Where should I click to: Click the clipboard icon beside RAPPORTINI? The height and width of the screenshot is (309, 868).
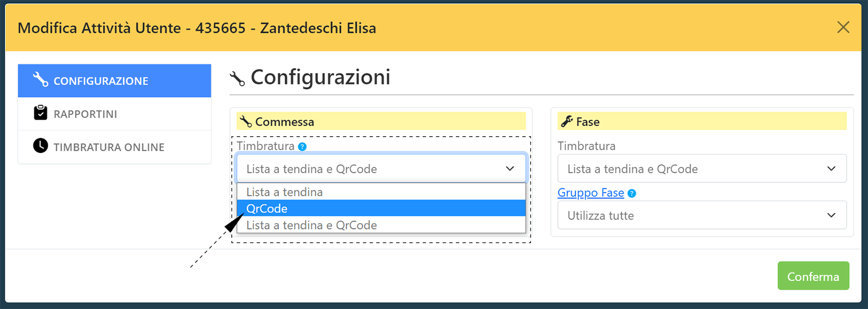click(40, 113)
